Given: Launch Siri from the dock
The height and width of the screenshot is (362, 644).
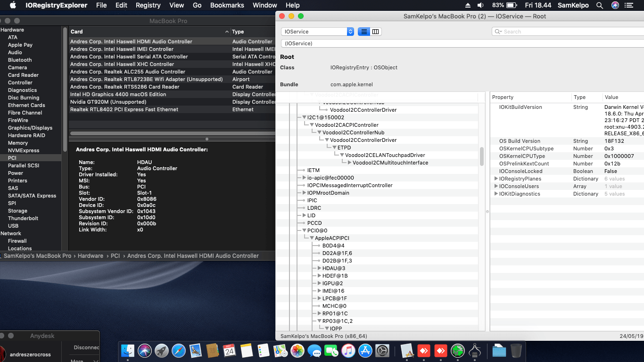Looking at the screenshot, I should (x=145, y=350).
